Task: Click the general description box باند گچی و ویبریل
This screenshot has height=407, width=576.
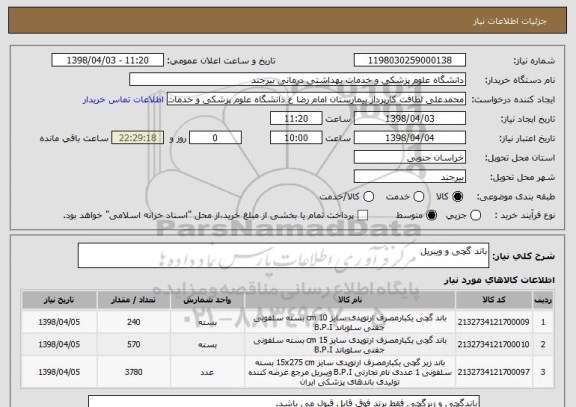Action: click(x=283, y=255)
